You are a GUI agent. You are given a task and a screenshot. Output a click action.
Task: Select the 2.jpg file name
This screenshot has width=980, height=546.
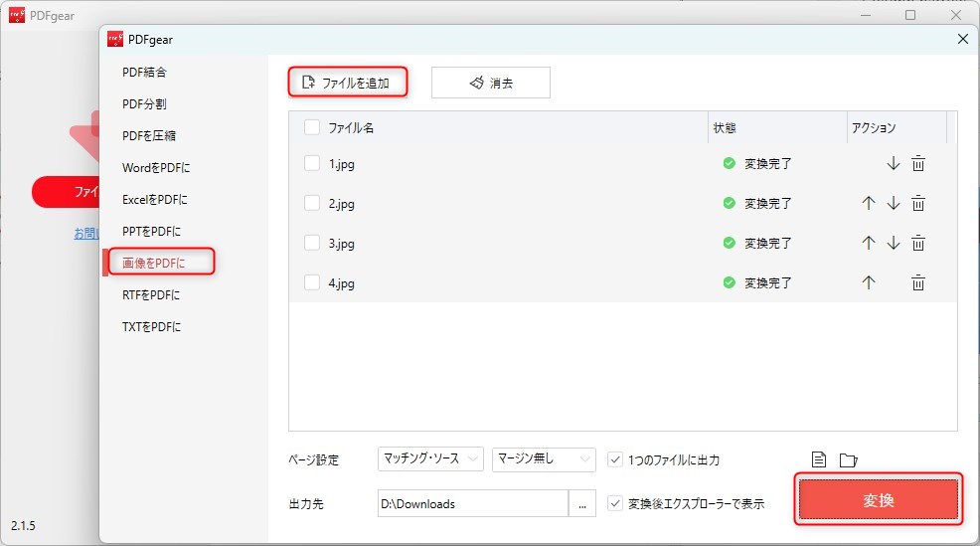pos(341,203)
